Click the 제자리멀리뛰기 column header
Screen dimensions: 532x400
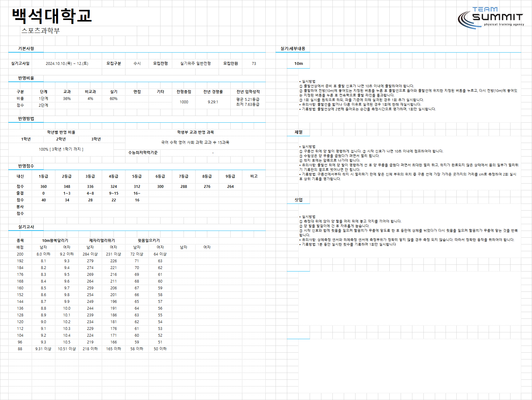pyautogui.click(x=102, y=241)
